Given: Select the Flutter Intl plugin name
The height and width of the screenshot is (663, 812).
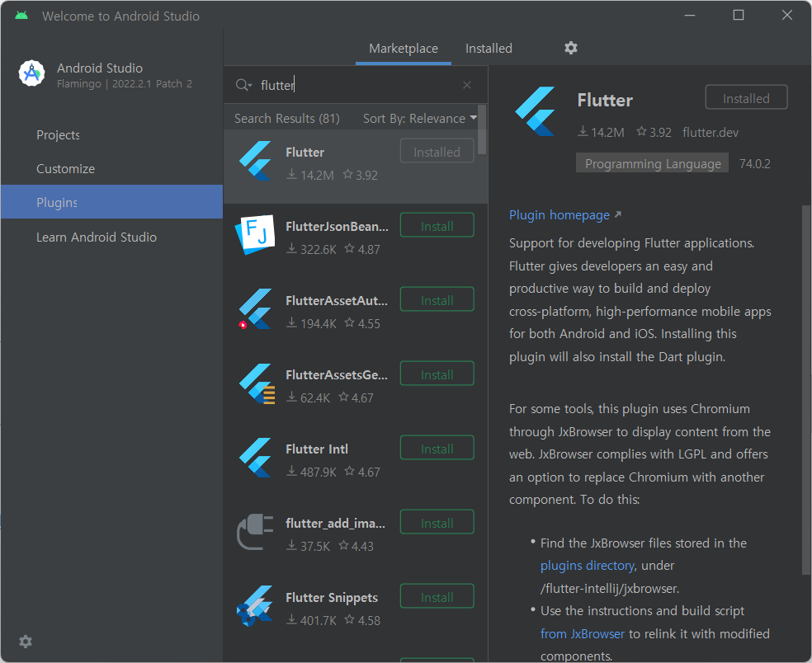Looking at the screenshot, I should (x=316, y=449).
